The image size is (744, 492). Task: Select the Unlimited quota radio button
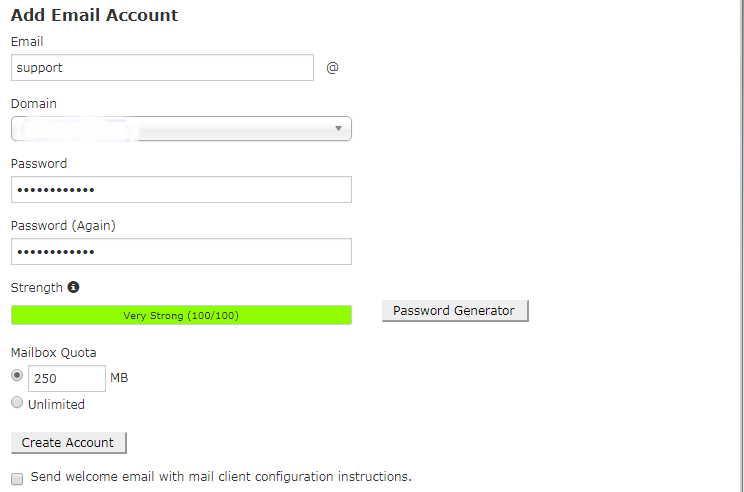(x=17, y=402)
